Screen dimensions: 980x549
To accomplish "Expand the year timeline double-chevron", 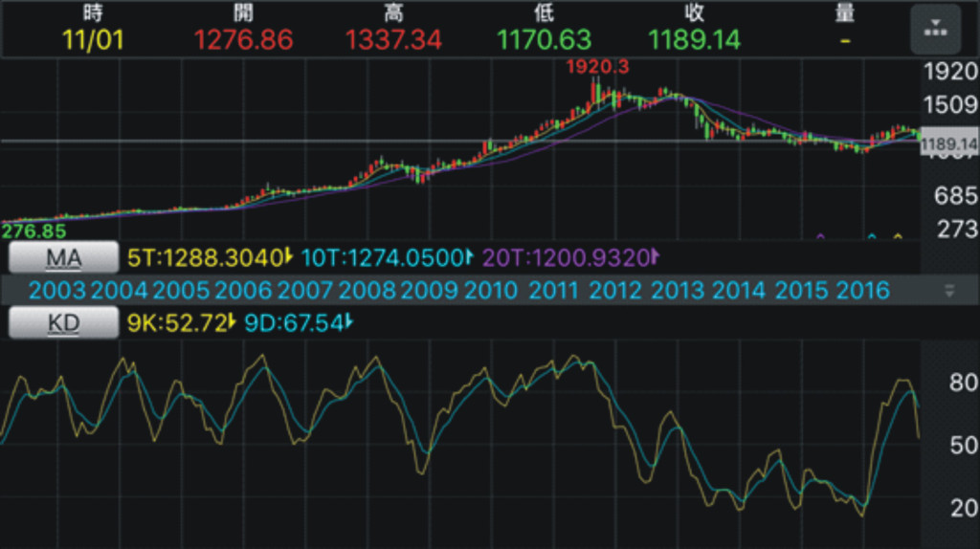I will (x=949, y=291).
